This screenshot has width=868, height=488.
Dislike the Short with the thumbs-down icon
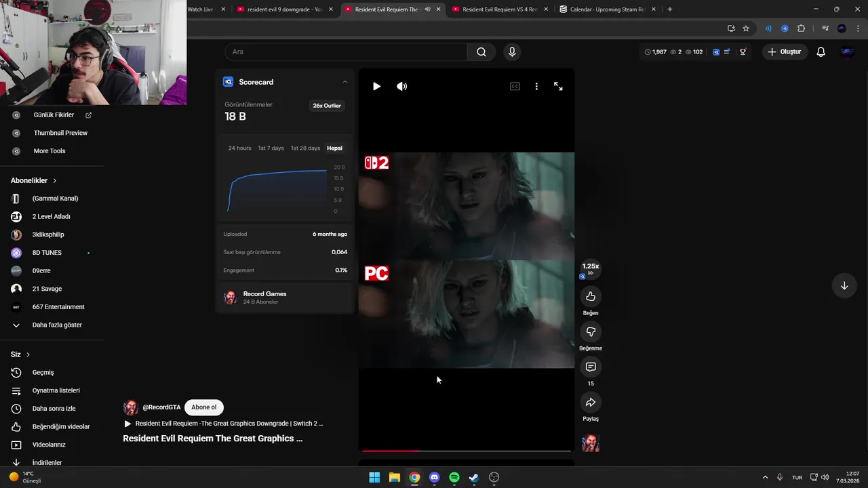point(591,331)
